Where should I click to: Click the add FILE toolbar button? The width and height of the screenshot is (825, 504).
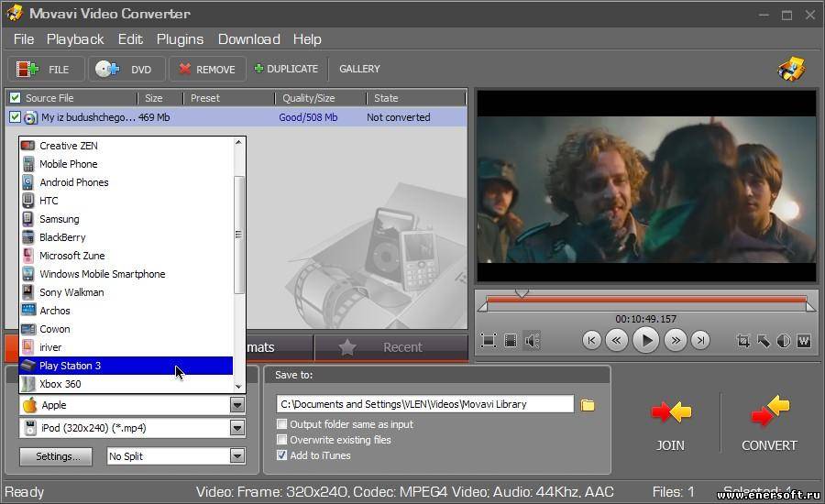(x=46, y=69)
